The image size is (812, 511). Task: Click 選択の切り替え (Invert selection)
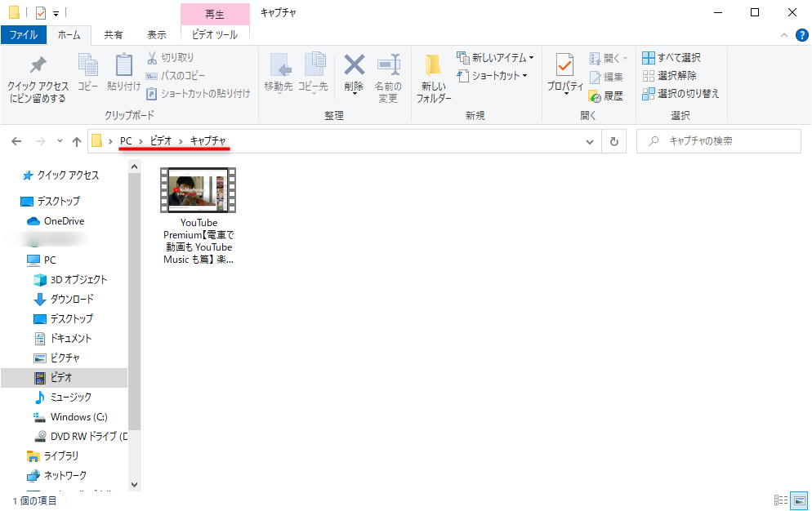(x=680, y=94)
